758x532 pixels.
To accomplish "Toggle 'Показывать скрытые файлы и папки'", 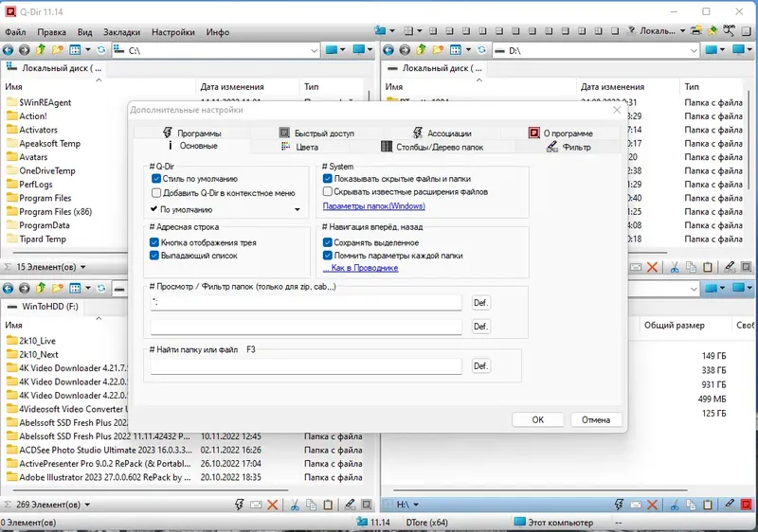I will click(327, 179).
